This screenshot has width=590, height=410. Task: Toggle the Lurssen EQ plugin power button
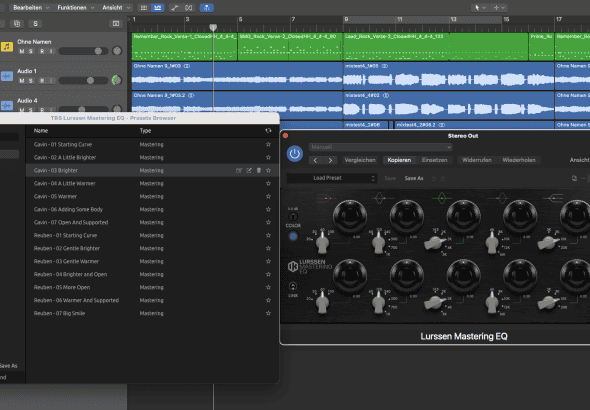(x=295, y=154)
